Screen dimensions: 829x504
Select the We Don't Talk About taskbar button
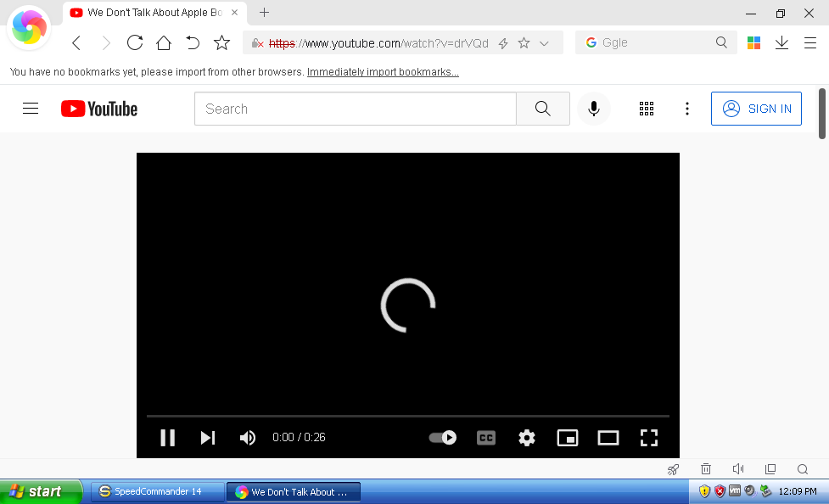(x=294, y=492)
